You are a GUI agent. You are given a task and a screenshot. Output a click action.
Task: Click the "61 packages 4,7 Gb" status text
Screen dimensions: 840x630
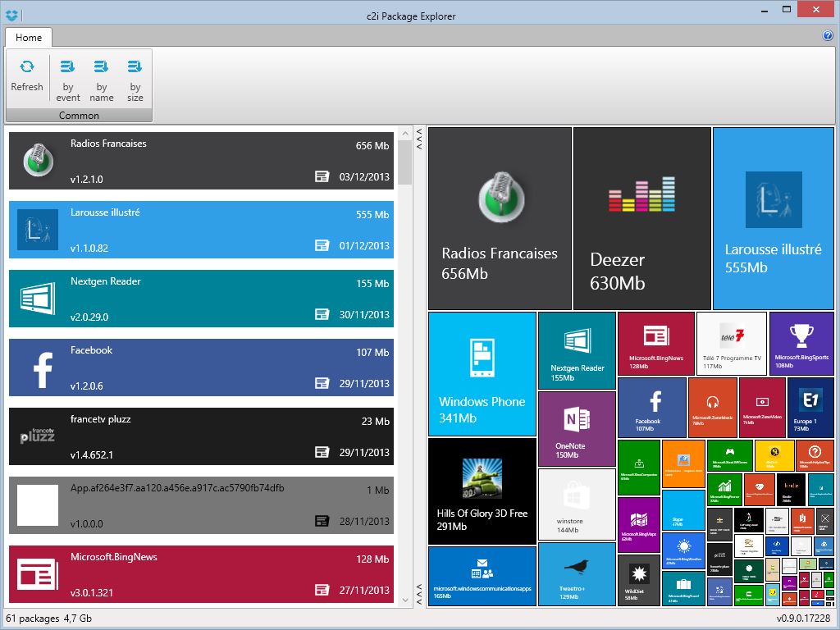coord(48,619)
